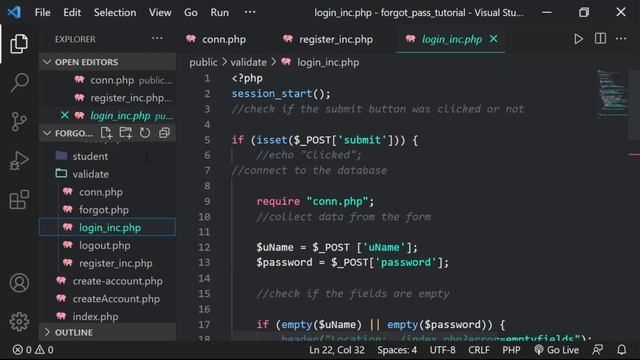Screen dimensions: 640x360
Task: Click the VS Code logo icon
Action: (14, 12)
